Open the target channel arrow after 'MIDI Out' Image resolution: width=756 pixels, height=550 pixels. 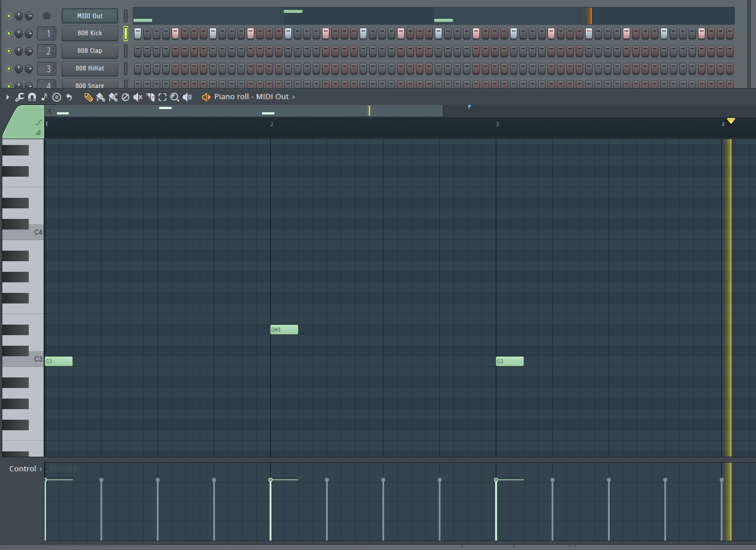294,97
